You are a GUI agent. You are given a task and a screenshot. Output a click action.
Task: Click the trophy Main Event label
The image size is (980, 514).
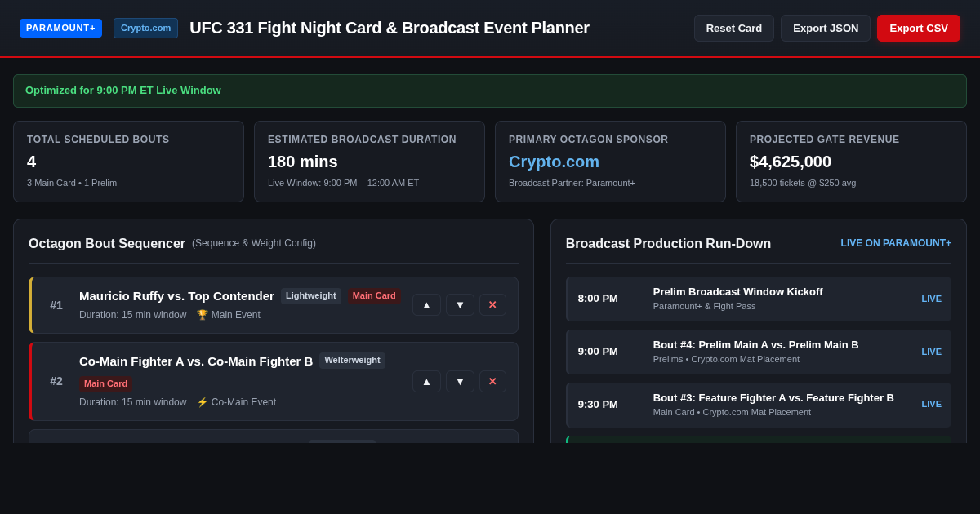(x=229, y=315)
